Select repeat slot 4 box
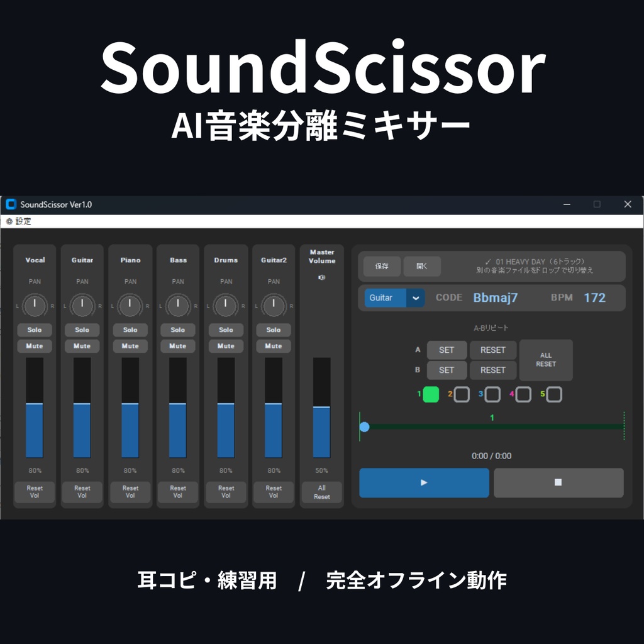The height and width of the screenshot is (644, 644). pyautogui.click(x=523, y=394)
